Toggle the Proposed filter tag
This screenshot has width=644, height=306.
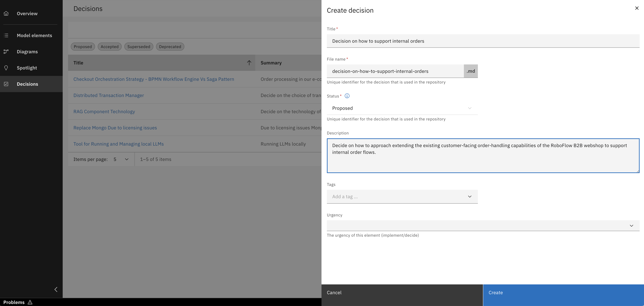tap(83, 47)
